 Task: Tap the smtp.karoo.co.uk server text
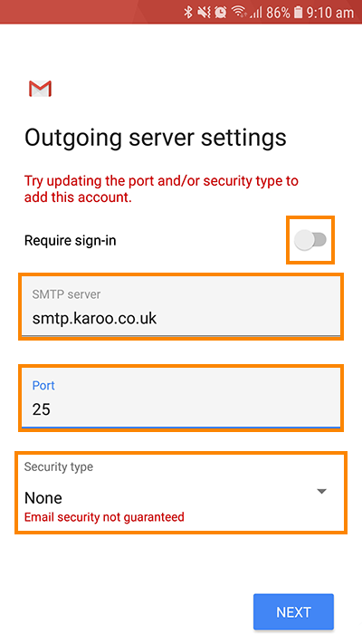coord(94,318)
